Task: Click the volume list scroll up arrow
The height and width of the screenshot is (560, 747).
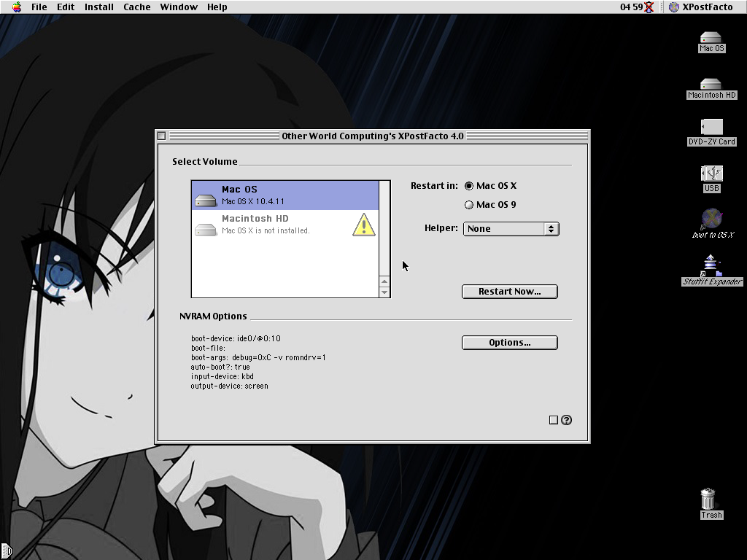Action: pyautogui.click(x=384, y=281)
